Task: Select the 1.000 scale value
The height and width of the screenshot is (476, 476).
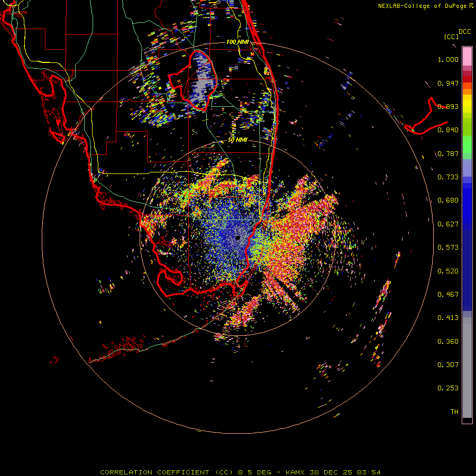Action: (x=448, y=59)
